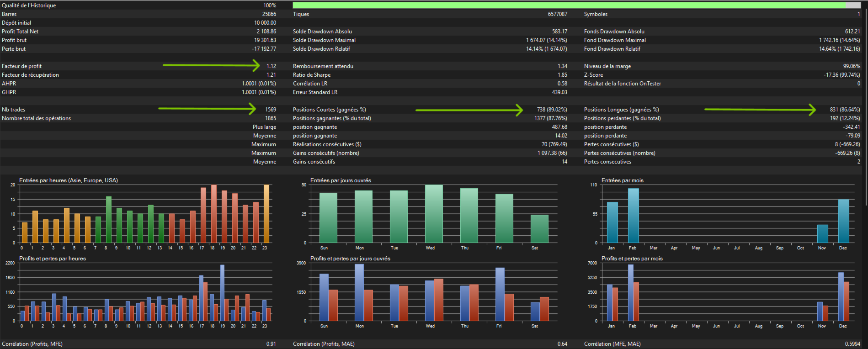Click the Feb bar in Entrées par mois chart
This screenshot has width=868, height=349.
pyautogui.click(x=633, y=216)
